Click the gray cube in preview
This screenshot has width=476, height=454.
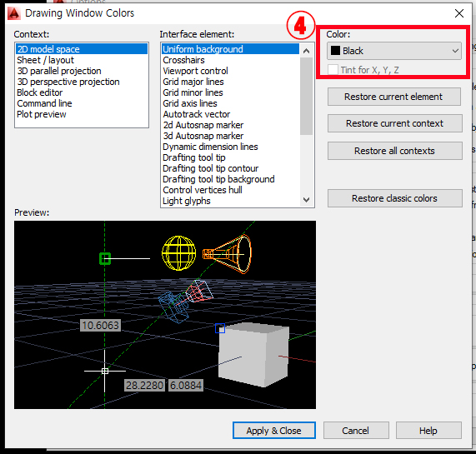pyautogui.click(x=253, y=355)
